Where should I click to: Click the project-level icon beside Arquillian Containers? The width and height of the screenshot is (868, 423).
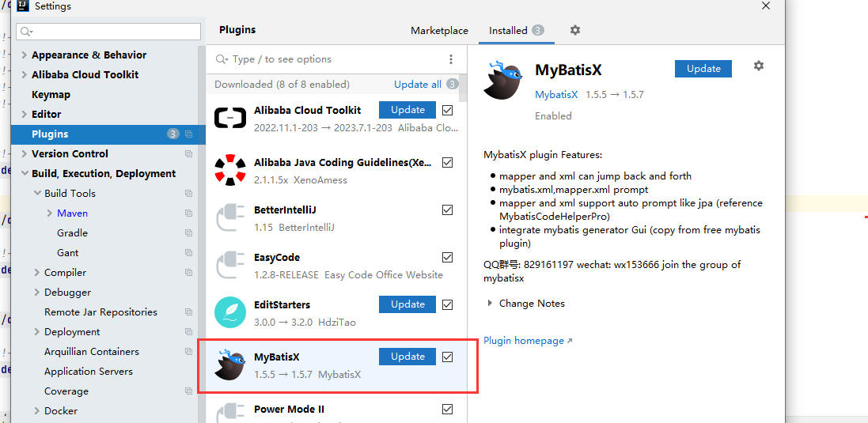pyautogui.click(x=189, y=352)
